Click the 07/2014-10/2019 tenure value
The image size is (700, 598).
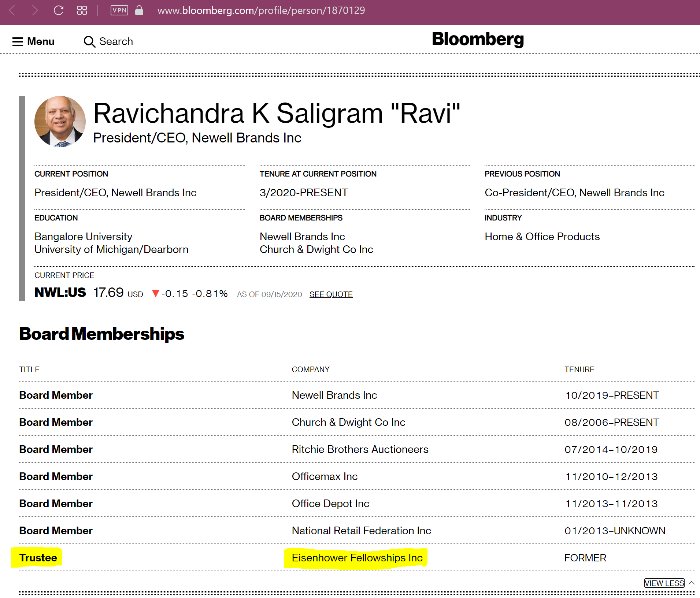[611, 449]
